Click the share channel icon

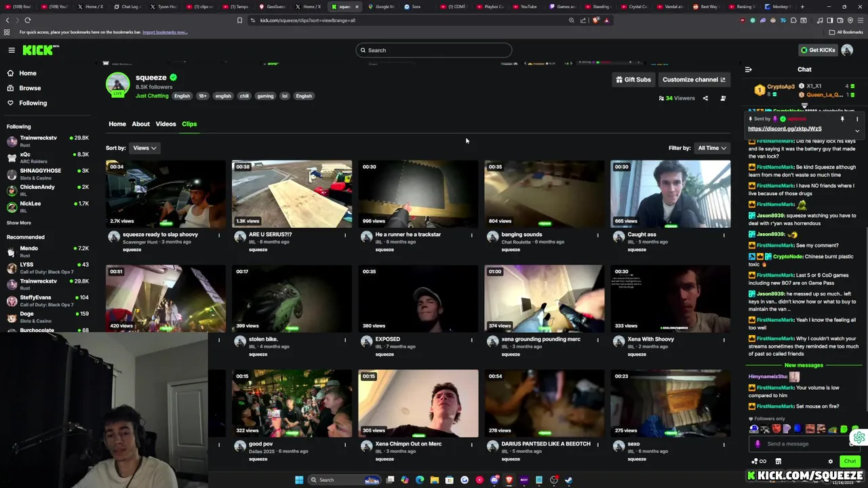pyautogui.click(x=705, y=98)
